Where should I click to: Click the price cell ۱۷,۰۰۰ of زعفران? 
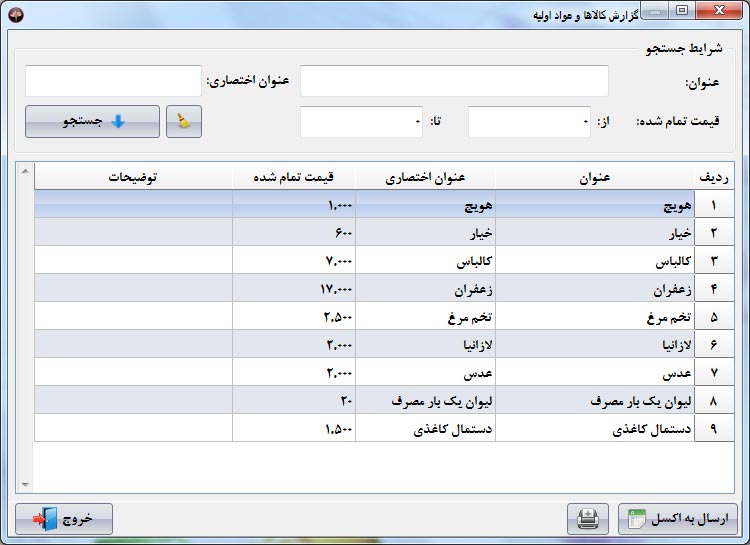pyautogui.click(x=294, y=289)
